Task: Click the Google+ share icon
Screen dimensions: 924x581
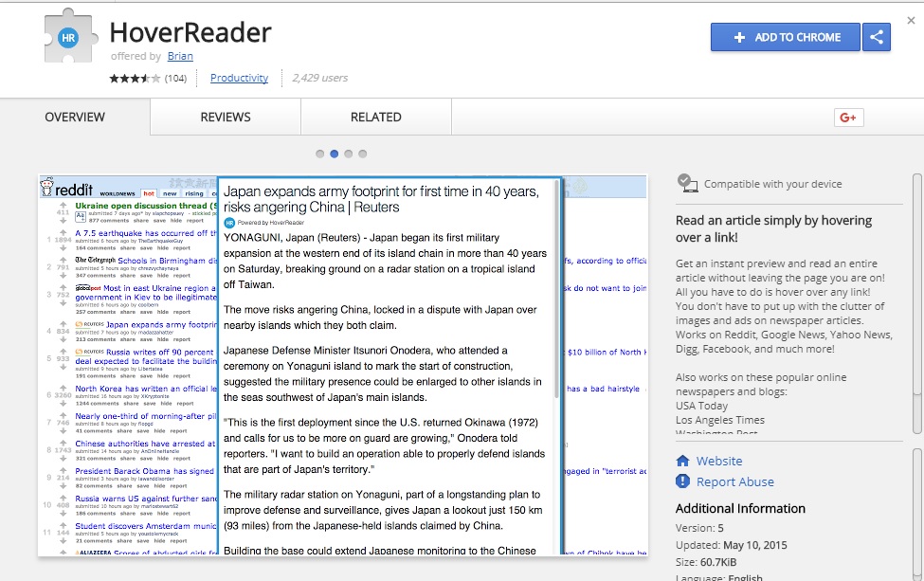Action: (x=848, y=118)
